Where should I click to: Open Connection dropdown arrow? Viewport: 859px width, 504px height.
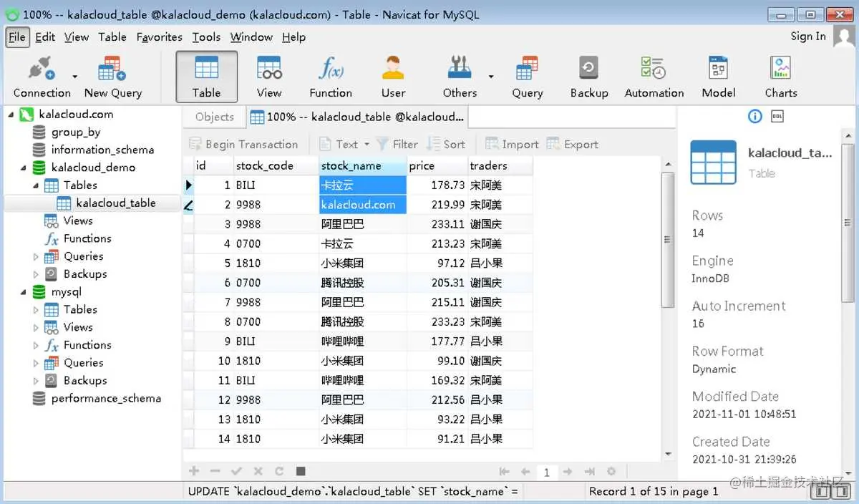pyautogui.click(x=74, y=76)
